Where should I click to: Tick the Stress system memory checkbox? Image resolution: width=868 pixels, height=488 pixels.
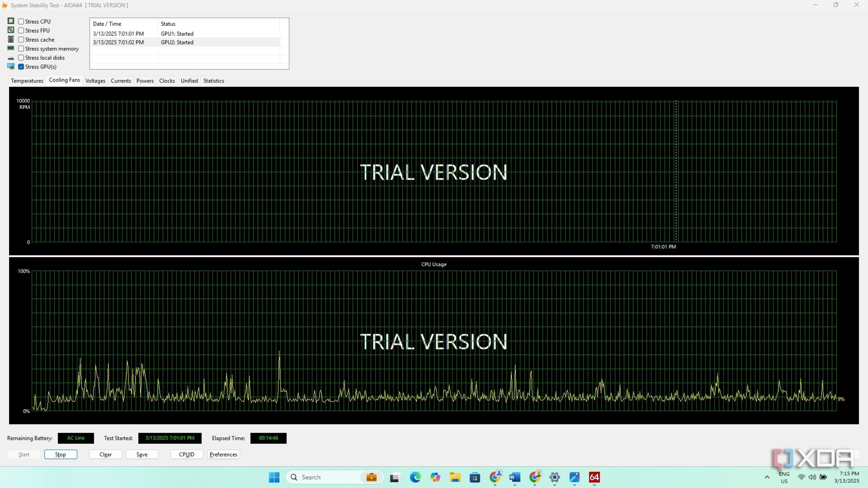tap(21, 49)
